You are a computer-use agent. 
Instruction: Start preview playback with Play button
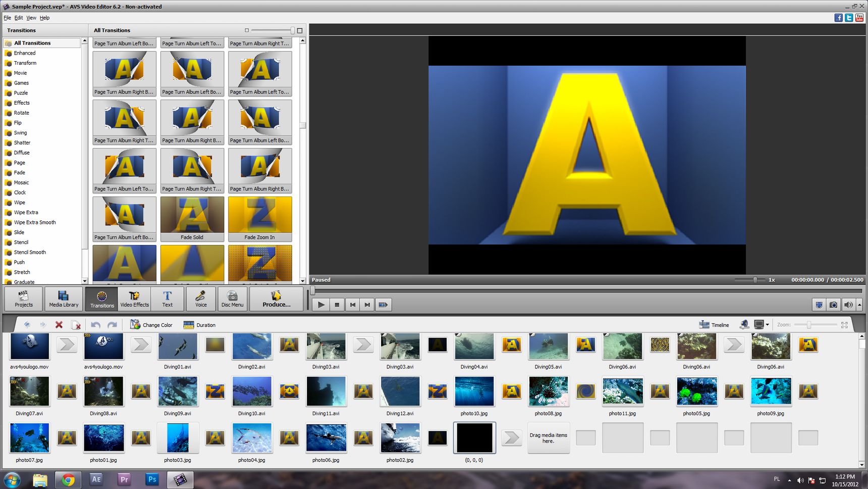(x=321, y=305)
